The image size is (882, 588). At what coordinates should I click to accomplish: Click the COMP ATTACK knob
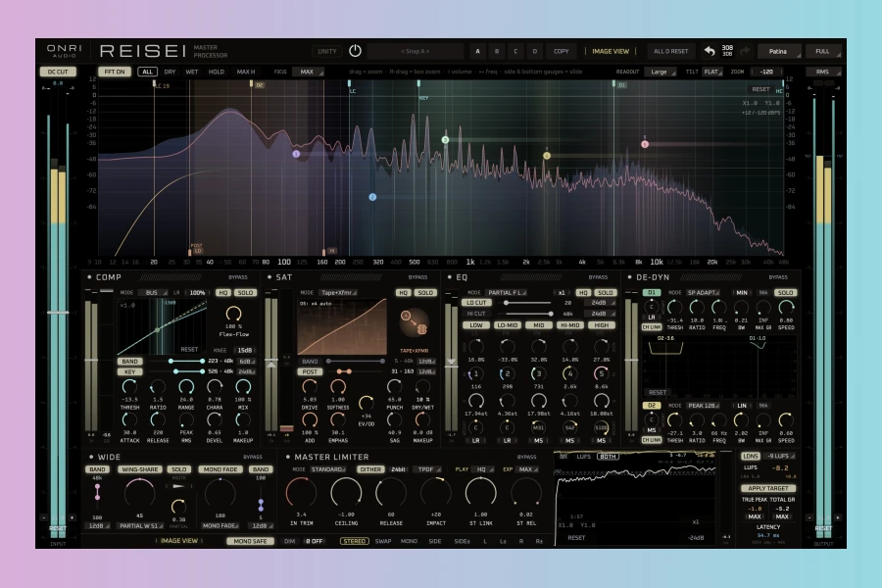pyautogui.click(x=129, y=419)
